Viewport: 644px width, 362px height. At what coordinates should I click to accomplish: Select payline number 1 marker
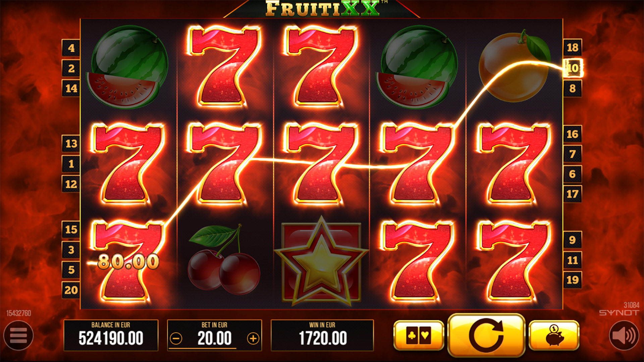pyautogui.click(x=71, y=164)
